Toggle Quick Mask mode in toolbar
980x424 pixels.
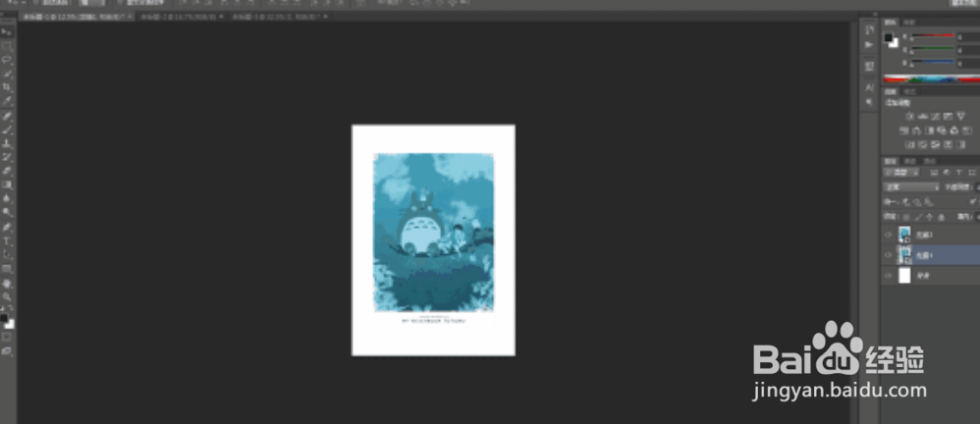(7, 337)
